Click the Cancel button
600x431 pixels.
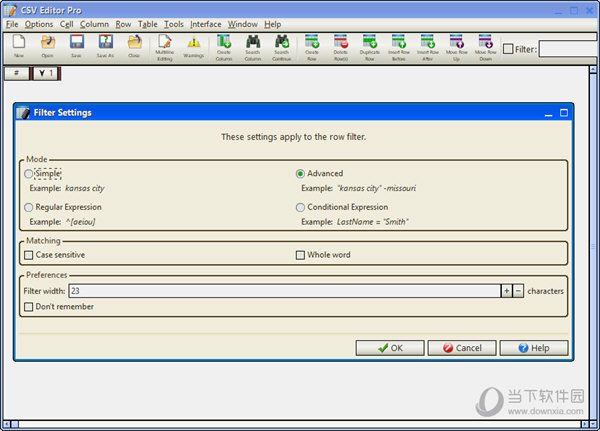[462, 348]
